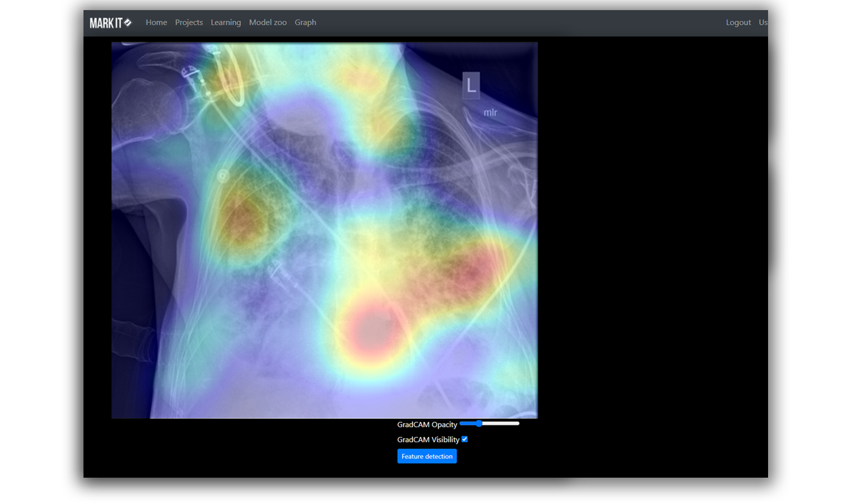The height and width of the screenshot is (504, 851).
Task: Go to the Projects page
Action: click(189, 22)
